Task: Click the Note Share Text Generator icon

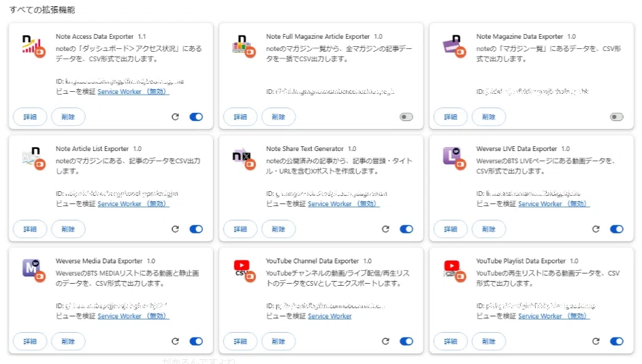Action: pyautogui.click(x=244, y=159)
